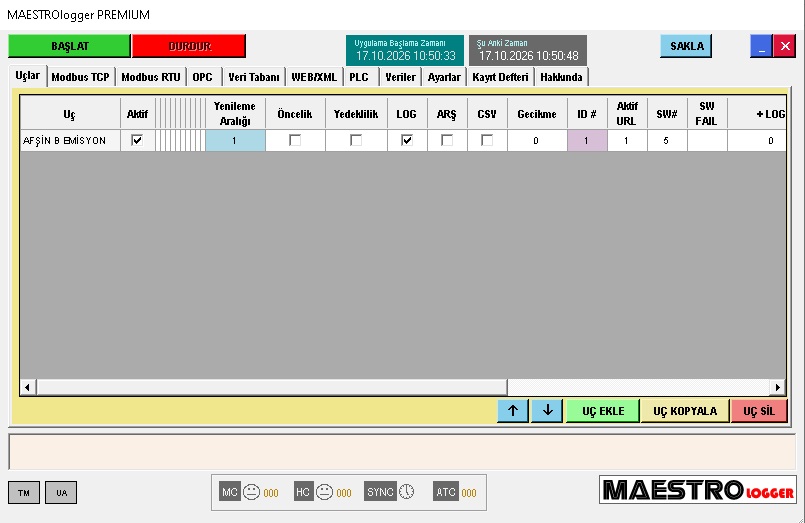Image resolution: width=805 pixels, height=523 pixels.
Task: Click the ATC status label
Action: pyautogui.click(x=446, y=492)
